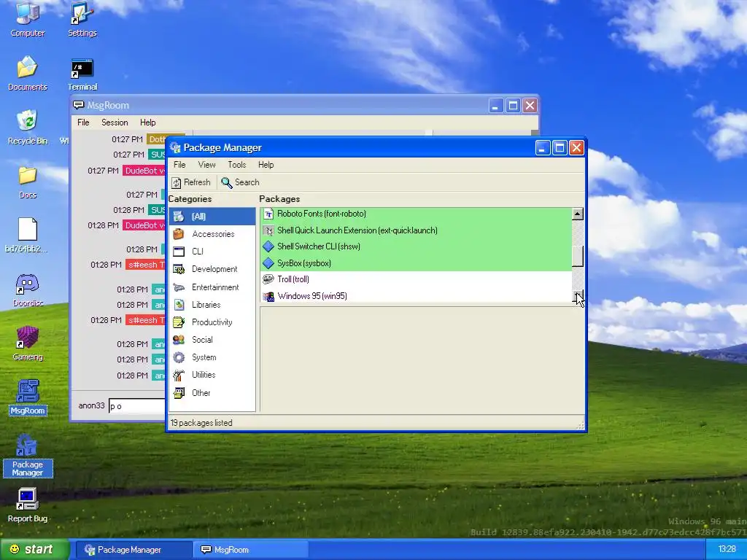Select the Other category icon
The height and width of the screenshot is (560, 747).
click(179, 393)
